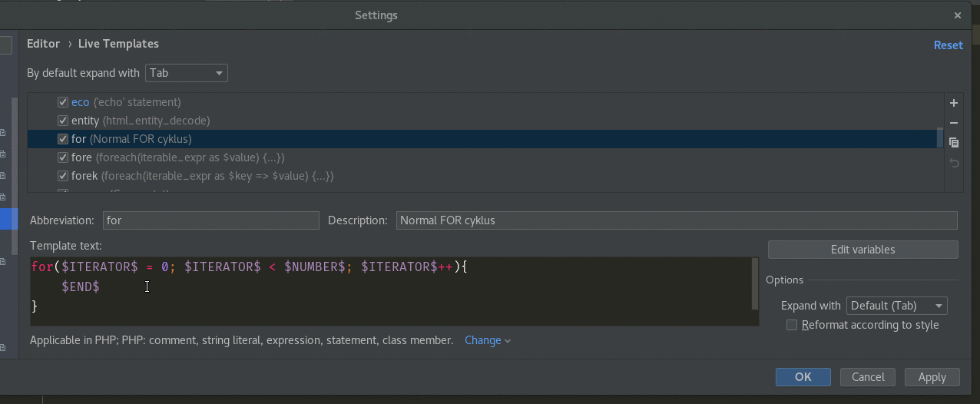Viewport: 980px width, 404px height.
Task: Click the template text editor scrollbar
Action: (755, 284)
